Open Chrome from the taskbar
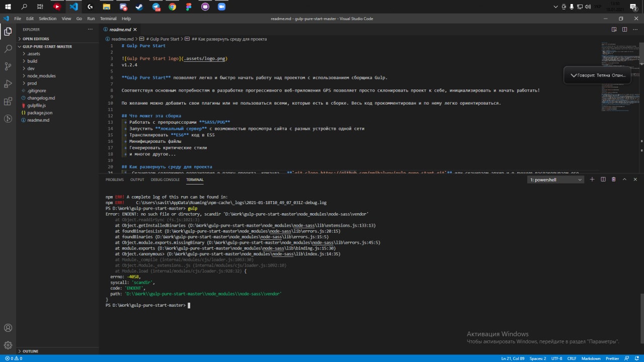 tap(173, 7)
